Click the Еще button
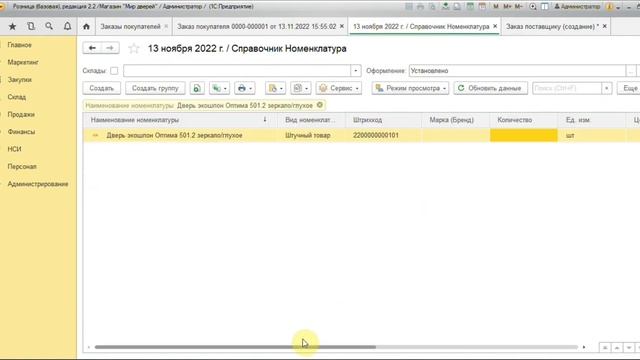640x360 pixels. tap(629, 88)
